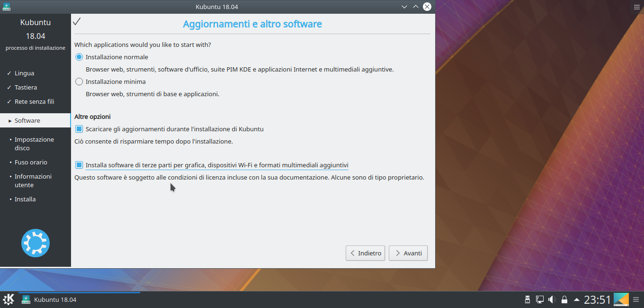Open the KDE application launcher
This screenshot has width=644, height=308.
[x=9, y=299]
